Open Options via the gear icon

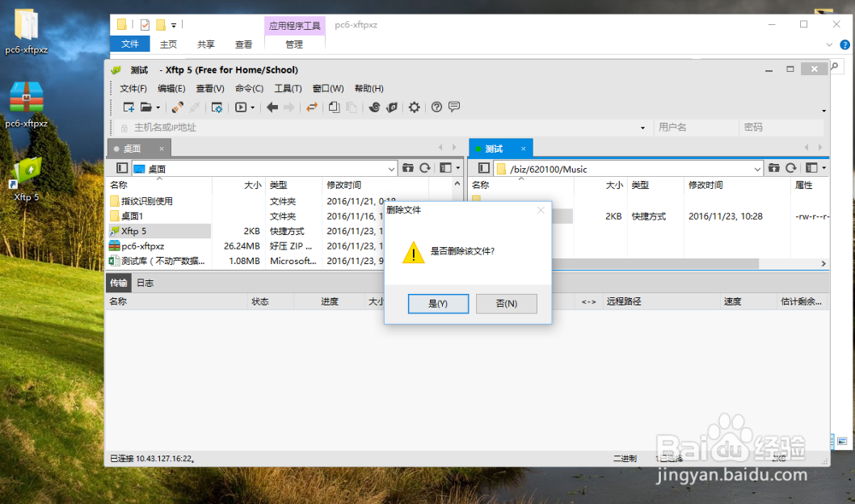pyautogui.click(x=415, y=108)
